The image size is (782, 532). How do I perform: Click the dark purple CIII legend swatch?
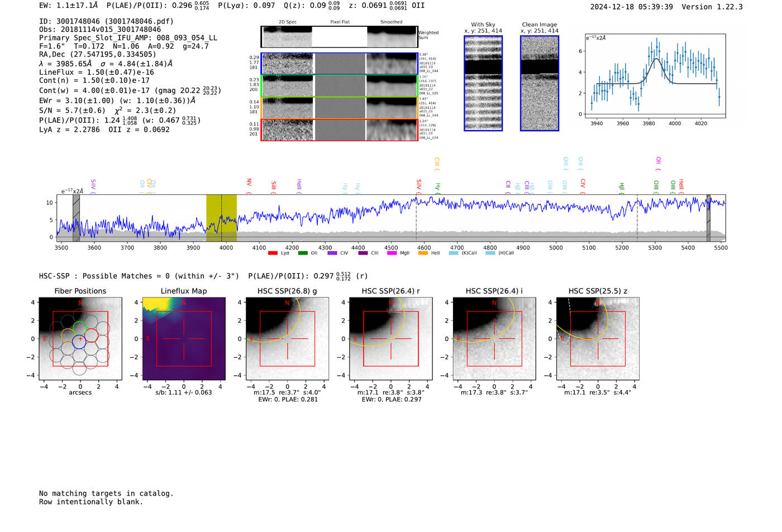(x=363, y=253)
